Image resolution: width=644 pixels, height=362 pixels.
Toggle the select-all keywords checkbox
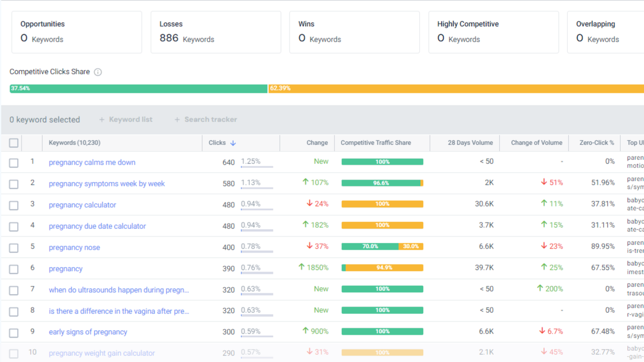click(x=14, y=143)
